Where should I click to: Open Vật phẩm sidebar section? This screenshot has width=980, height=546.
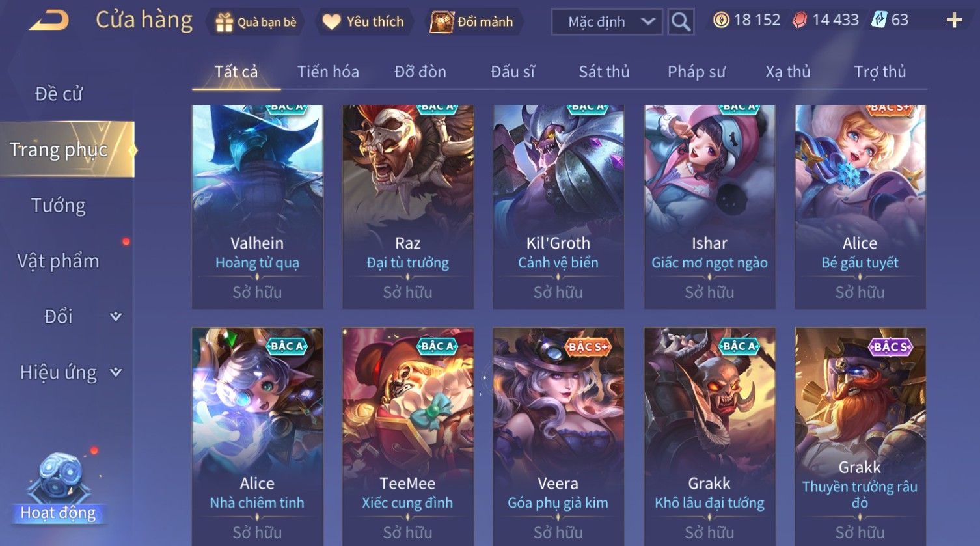tap(59, 261)
